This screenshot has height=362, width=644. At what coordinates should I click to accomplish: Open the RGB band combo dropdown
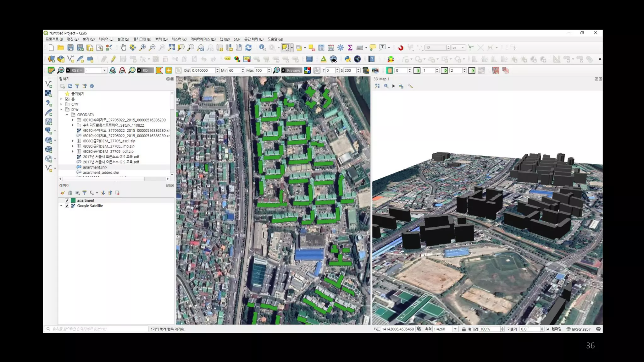point(104,70)
